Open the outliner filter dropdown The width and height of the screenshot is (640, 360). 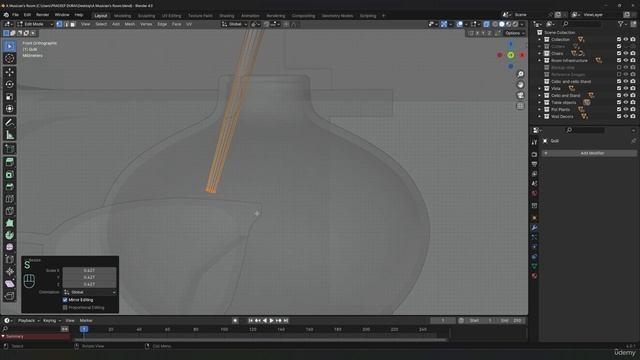coord(622,24)
